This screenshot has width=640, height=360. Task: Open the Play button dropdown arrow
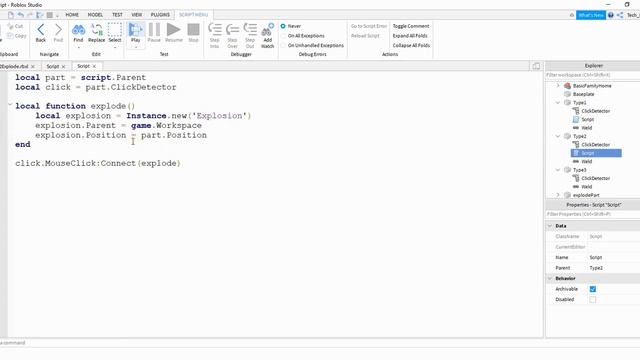[x=136, y=47]
